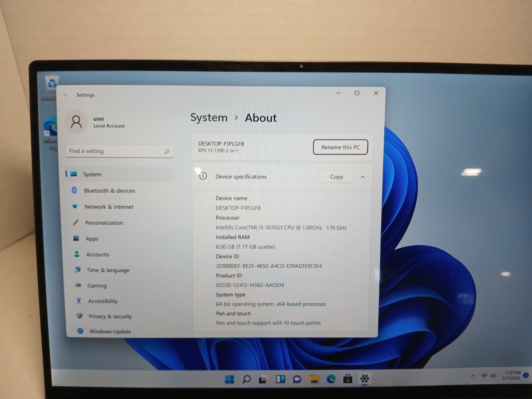Open Microsoft Store from the taskbar
Image resolution: width=532 pixels, height=399 pixels.
click(x=348, y=379)
